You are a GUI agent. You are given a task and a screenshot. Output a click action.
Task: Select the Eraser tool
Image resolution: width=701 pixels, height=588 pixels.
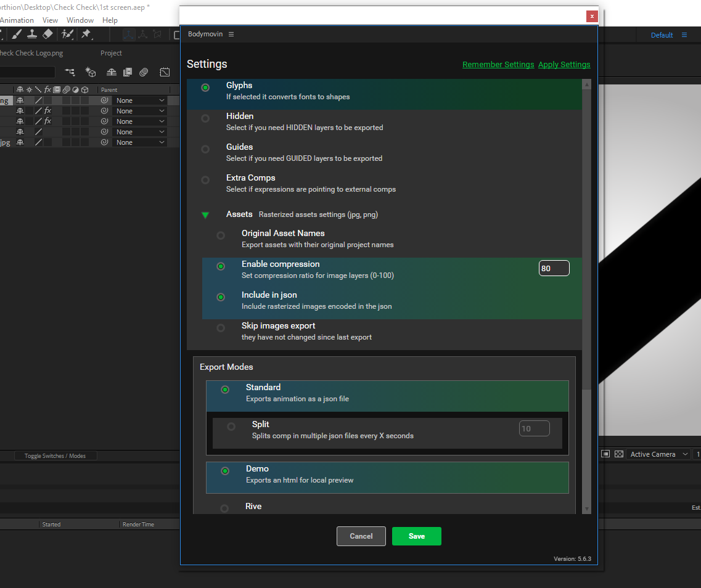[x=47, y=34]
